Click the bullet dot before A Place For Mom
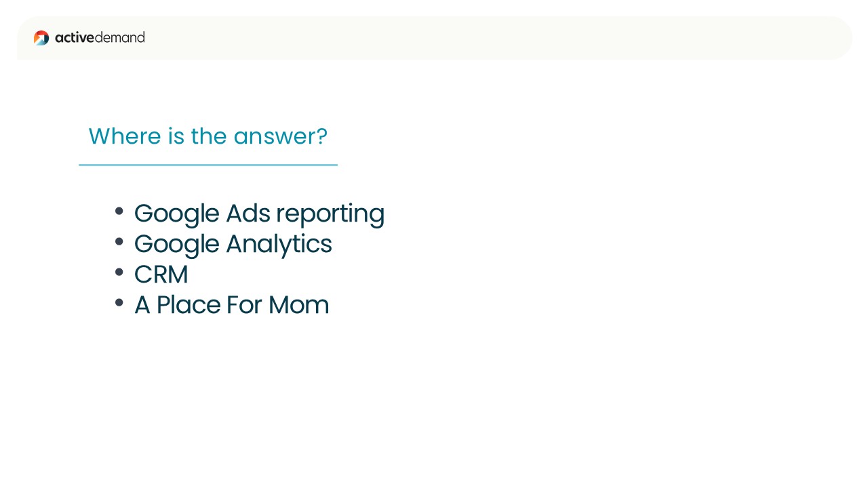Image resolution: width=868 pixels, height=488 pixels. (119, 302)
